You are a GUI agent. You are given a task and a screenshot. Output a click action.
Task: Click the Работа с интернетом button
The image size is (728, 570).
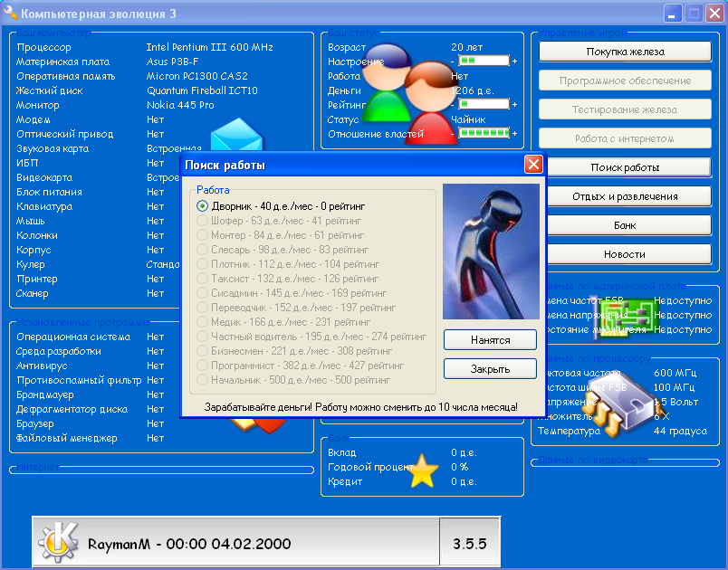coord(625,138)
